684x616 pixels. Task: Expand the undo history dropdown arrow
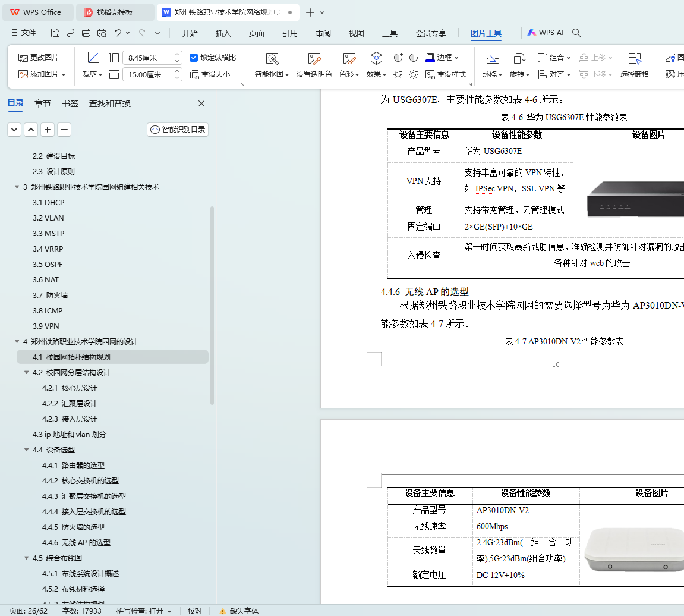(128, 33)
